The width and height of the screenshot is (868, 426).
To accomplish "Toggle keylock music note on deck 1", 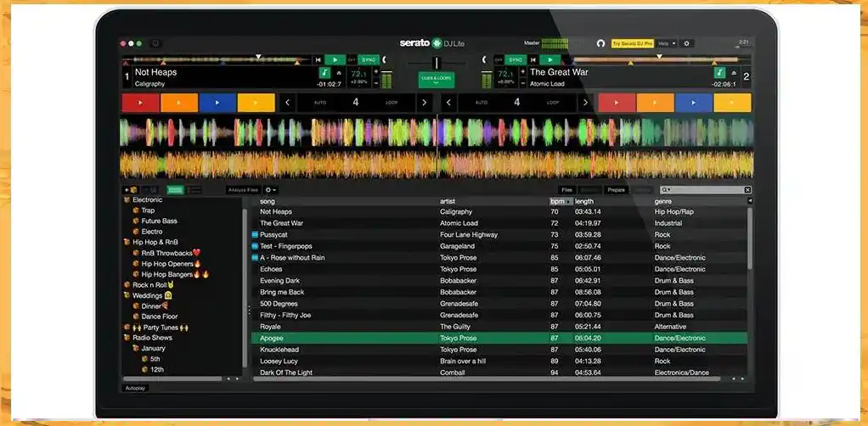I will pyautogui.click(x=324, y=73).
